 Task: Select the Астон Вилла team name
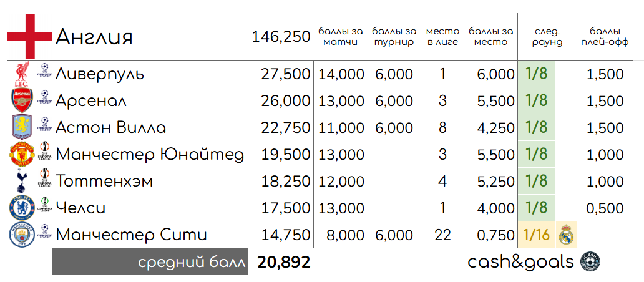point(111,128)
